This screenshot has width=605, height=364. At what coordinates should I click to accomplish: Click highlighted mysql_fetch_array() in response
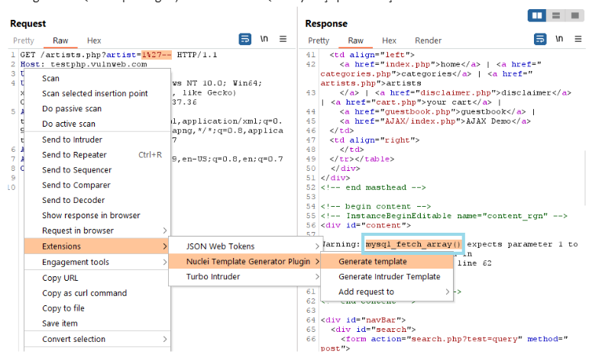[413, 244]
